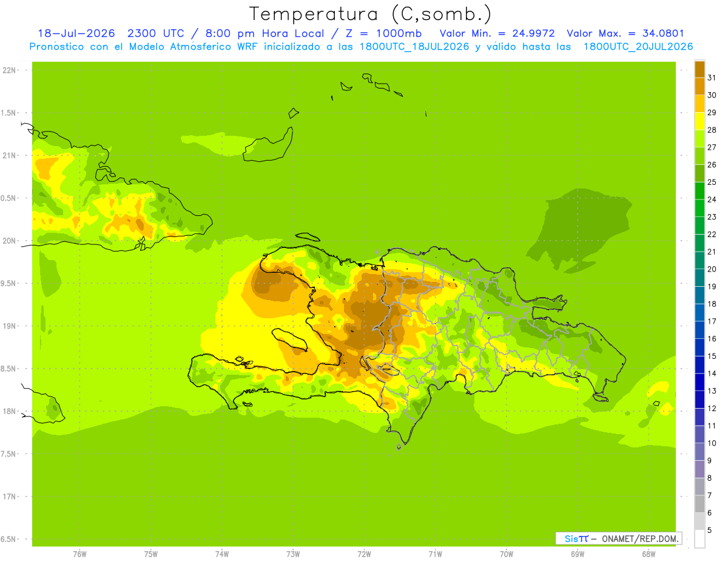728x562 pixels.
Task: Click the "68W" longitude label
Action: click(x=649, y=554)
